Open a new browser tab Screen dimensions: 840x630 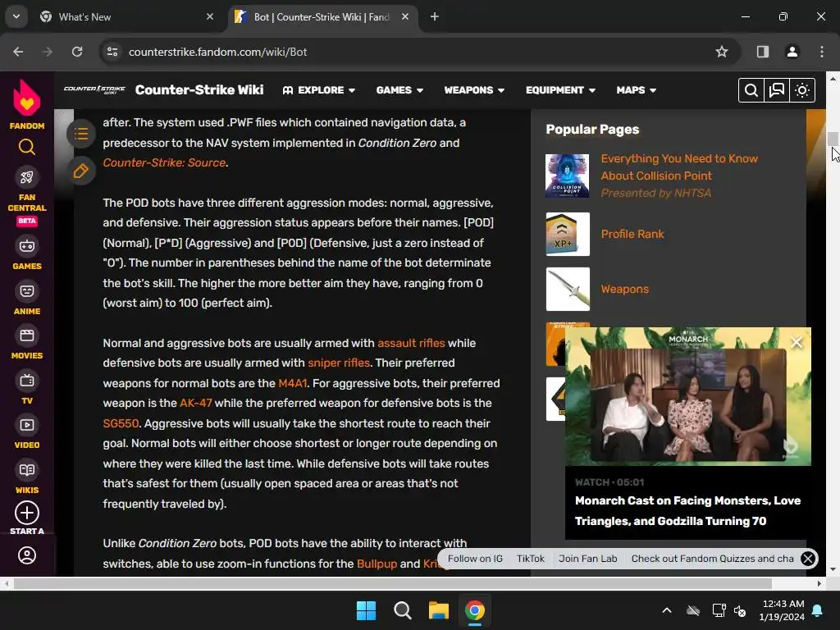(435, 16)
